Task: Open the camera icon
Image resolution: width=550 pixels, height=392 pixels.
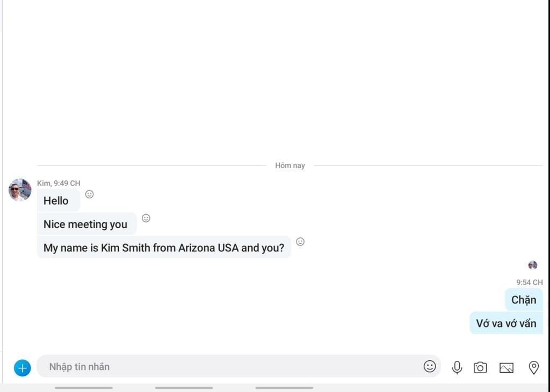Action: click(x=480, y=367)
